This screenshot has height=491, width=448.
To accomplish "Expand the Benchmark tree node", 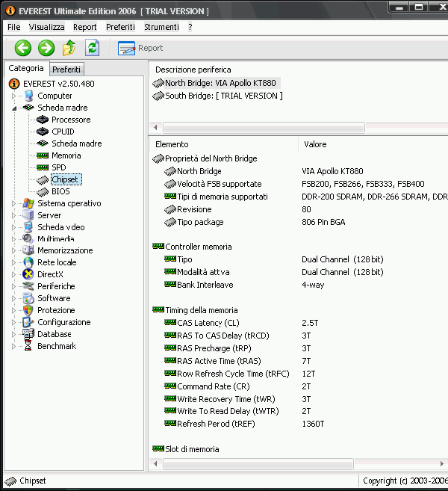I will pyautogui.click(x=13, y=346).
